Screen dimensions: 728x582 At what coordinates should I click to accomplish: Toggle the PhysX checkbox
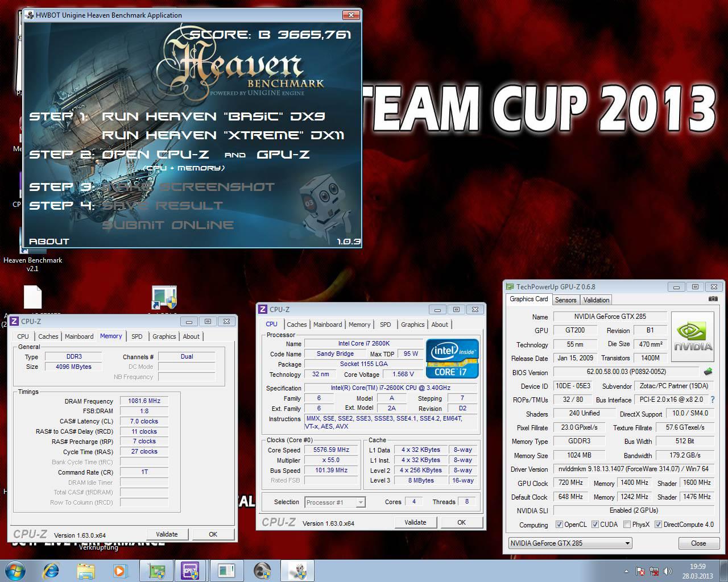(627, 525)
